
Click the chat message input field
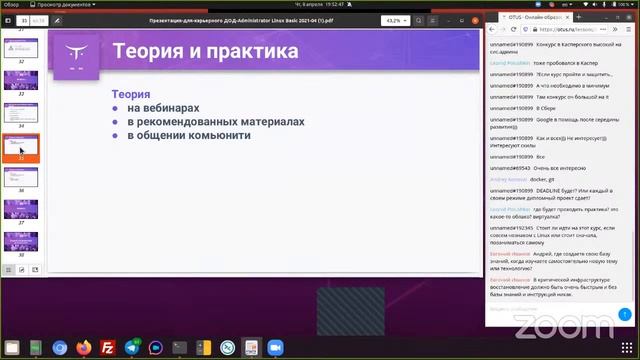coord(552,309)
